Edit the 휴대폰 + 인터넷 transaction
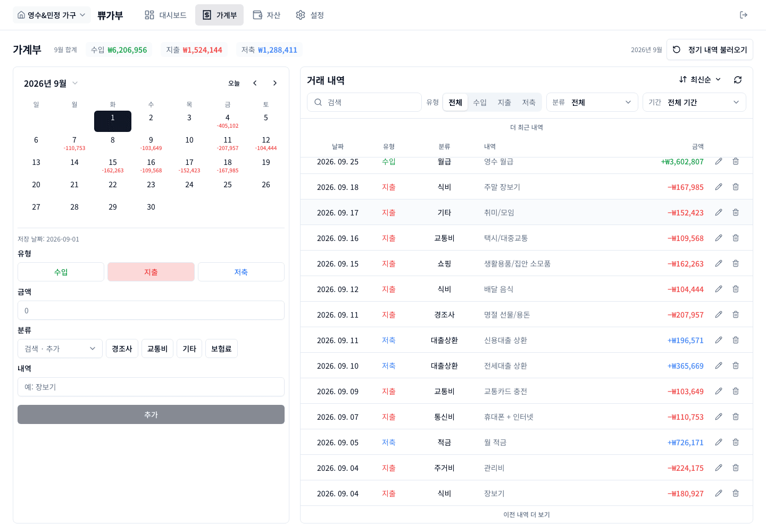 719,417
